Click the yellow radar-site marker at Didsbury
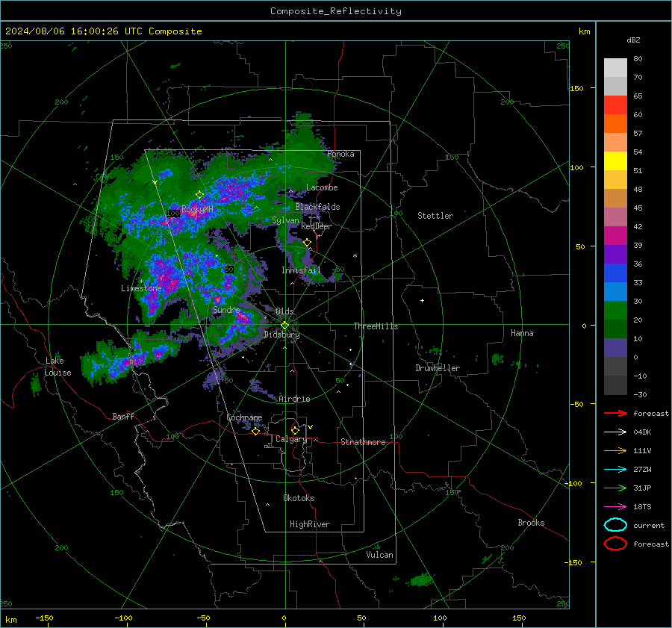 click(x=284, y=326)
